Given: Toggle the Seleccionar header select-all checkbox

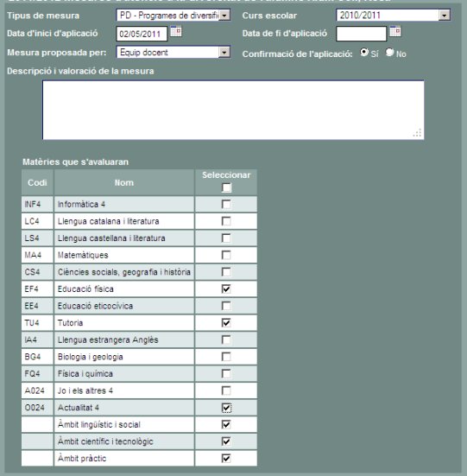Looking at the screenshot, I should pyautogui.click(x=226, y=188).
